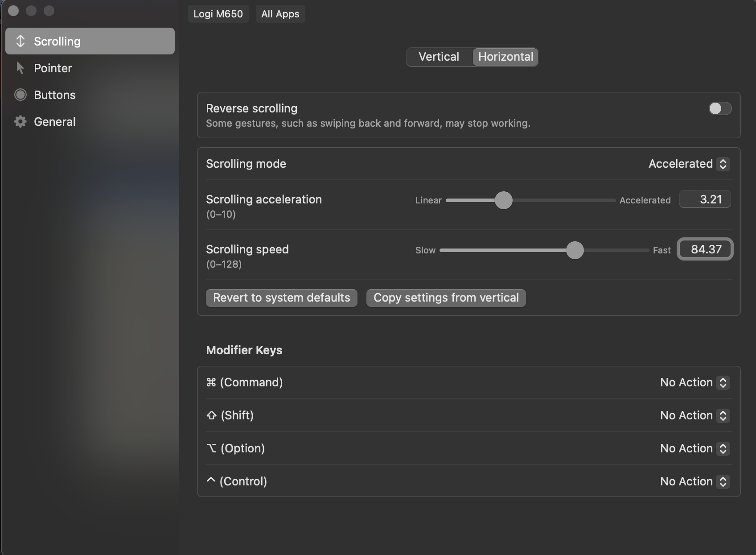The height and width of the screenshot is (555, 756).
Task: Open the Pointer settings section
Action: coord(90,68)
